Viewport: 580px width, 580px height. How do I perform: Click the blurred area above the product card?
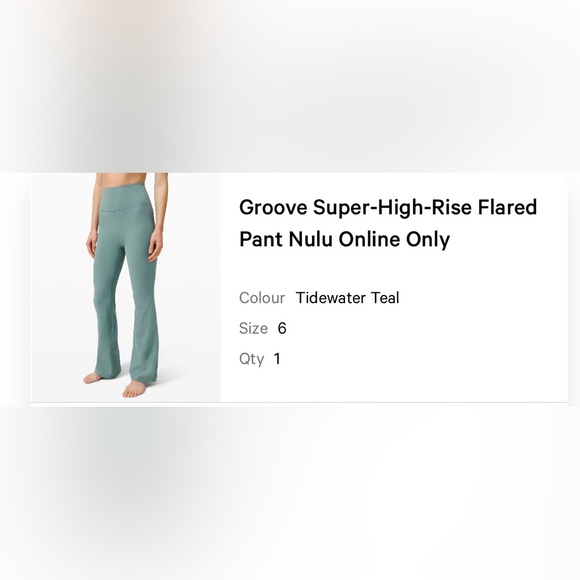pyautogui.click(x=290, y=86)
